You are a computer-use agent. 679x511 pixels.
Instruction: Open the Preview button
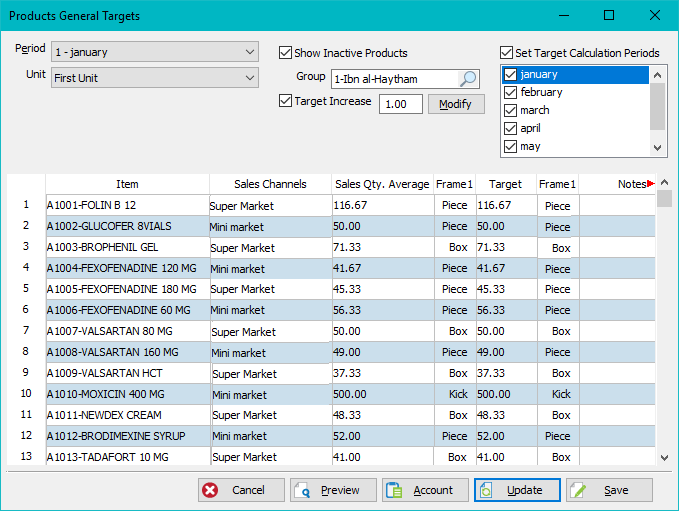(x=333, y=490)
